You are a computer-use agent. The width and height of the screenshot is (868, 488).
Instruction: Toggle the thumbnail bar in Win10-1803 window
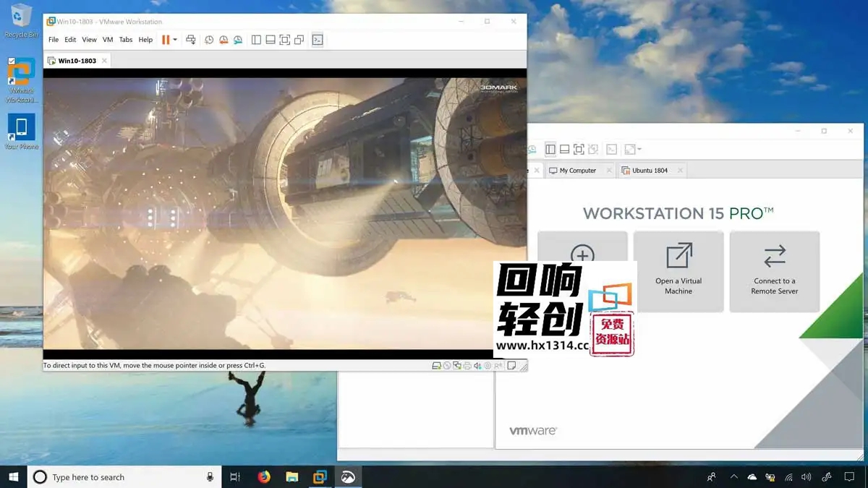(x=271, y=40)
